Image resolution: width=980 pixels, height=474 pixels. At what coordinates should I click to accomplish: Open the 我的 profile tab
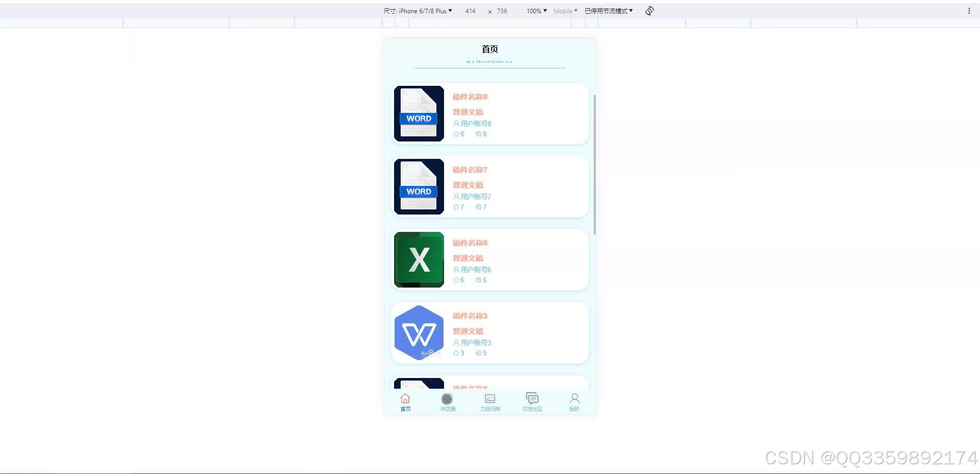tap(574, 402)
